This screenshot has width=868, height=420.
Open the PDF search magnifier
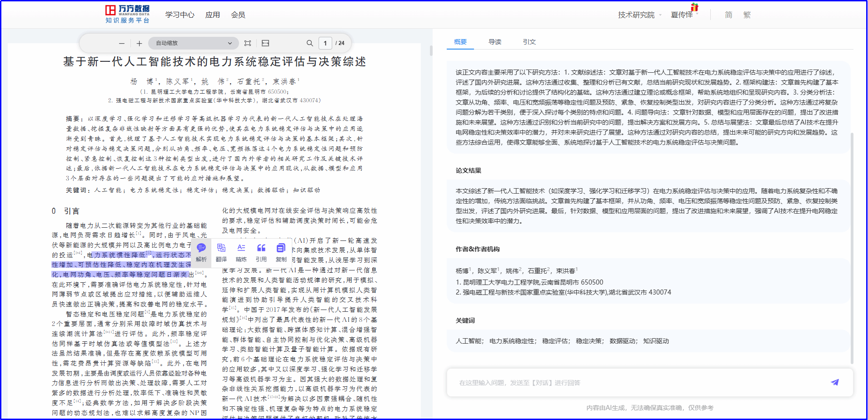(x=309, y=43)
